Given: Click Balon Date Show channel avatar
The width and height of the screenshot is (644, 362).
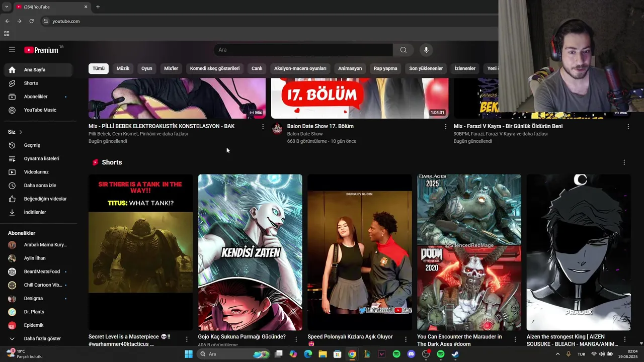Looking at the screenshot, I should pyautogui.click(x=277, y=129).
